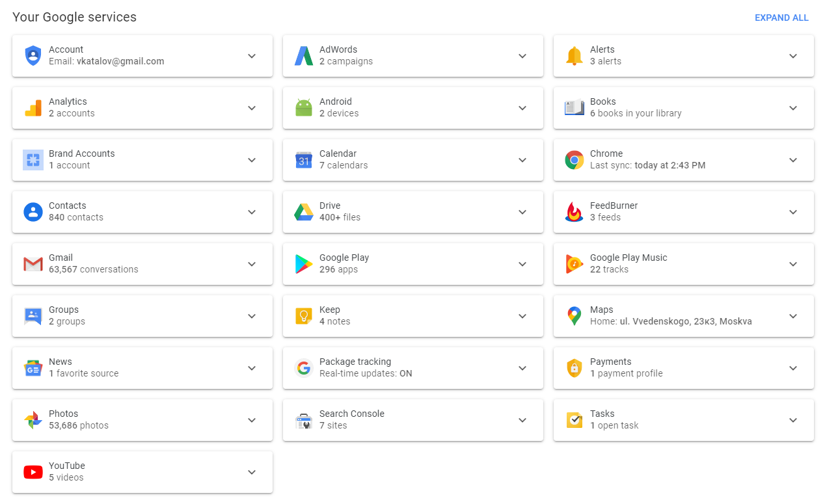The width and height of the screenshot is (825, 504).
Task: Click the Photos pinwheel icon
Action: 33,420
